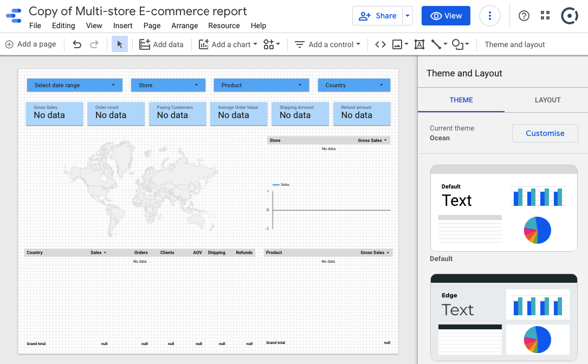Open the account profile avatar

pos(570,16)
